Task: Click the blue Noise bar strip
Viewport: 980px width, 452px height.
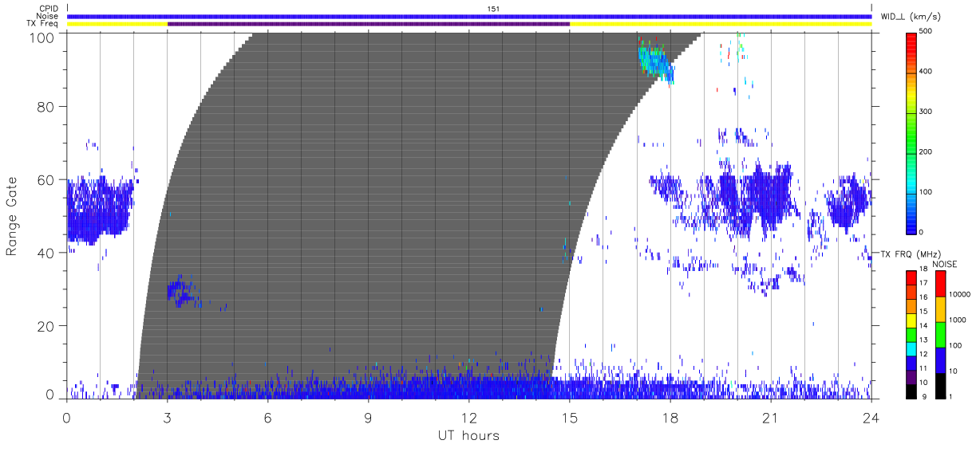Action: pyautogui.click(x=469, y=16)
